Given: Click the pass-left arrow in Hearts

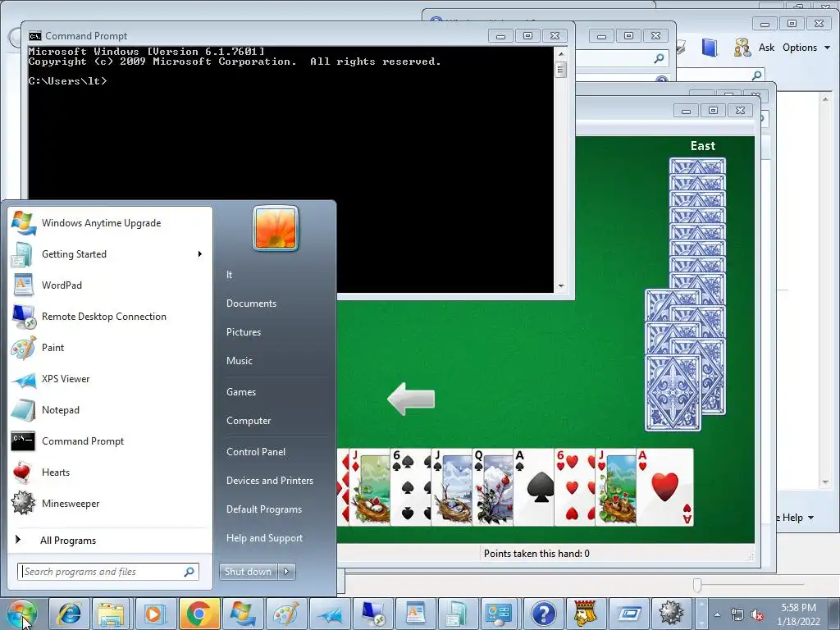Looking at the screenshot, I should coord(411,399).
